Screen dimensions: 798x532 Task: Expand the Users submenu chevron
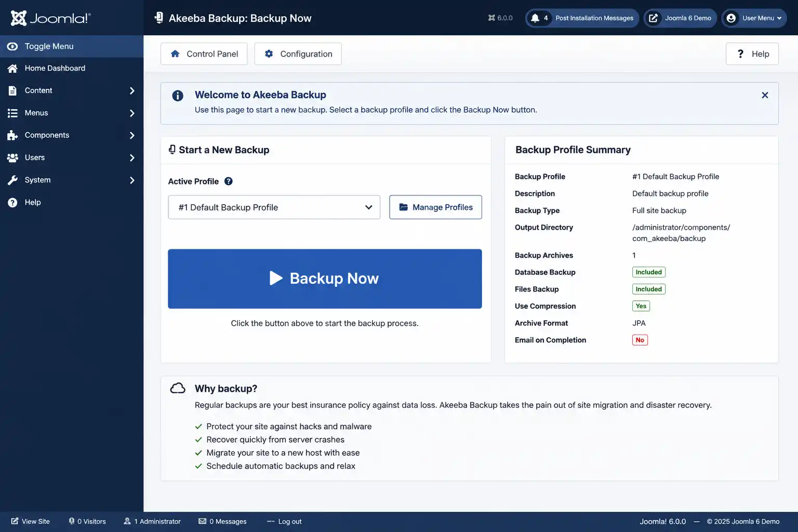coord(132,157)
